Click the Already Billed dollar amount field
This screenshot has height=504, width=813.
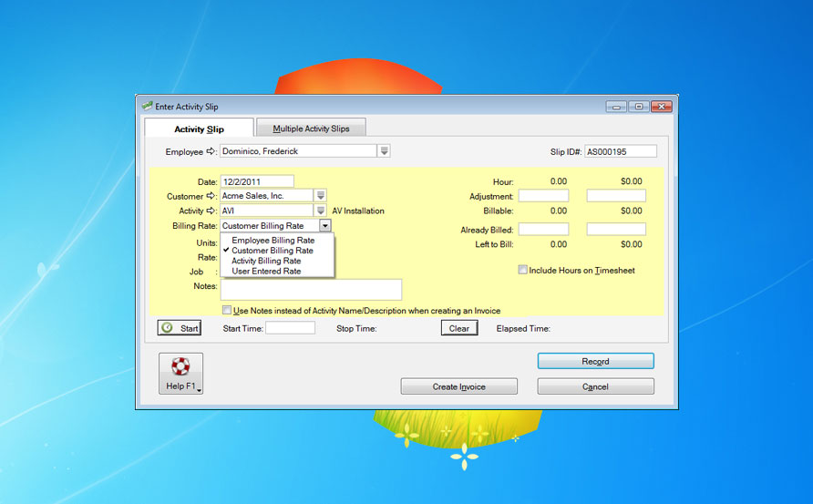pos(616,229)
